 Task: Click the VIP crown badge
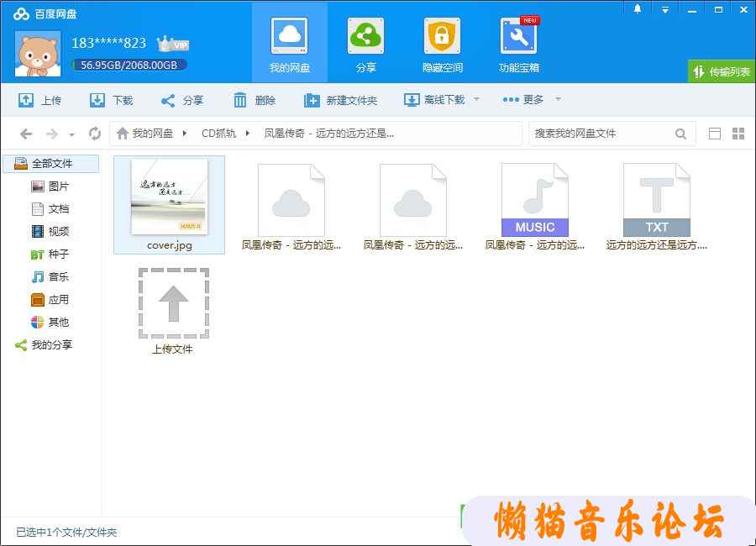coord(172,44)
